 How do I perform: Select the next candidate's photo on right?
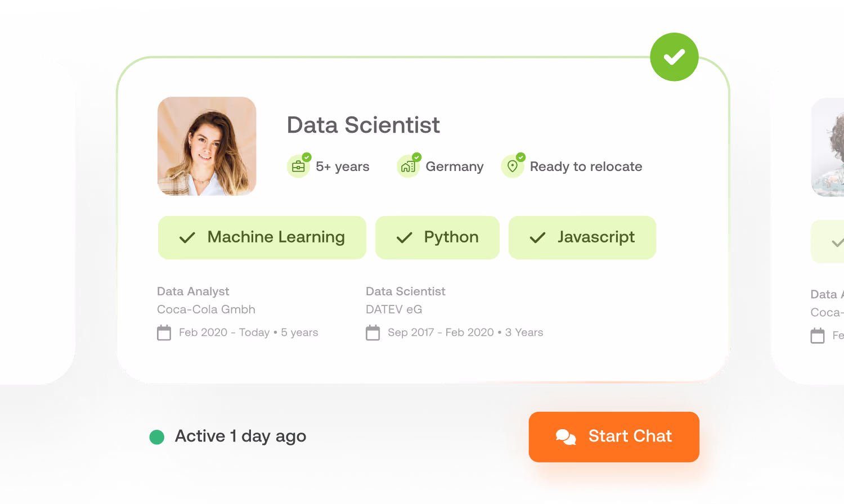pyautogui.click(x=828, y=147)
